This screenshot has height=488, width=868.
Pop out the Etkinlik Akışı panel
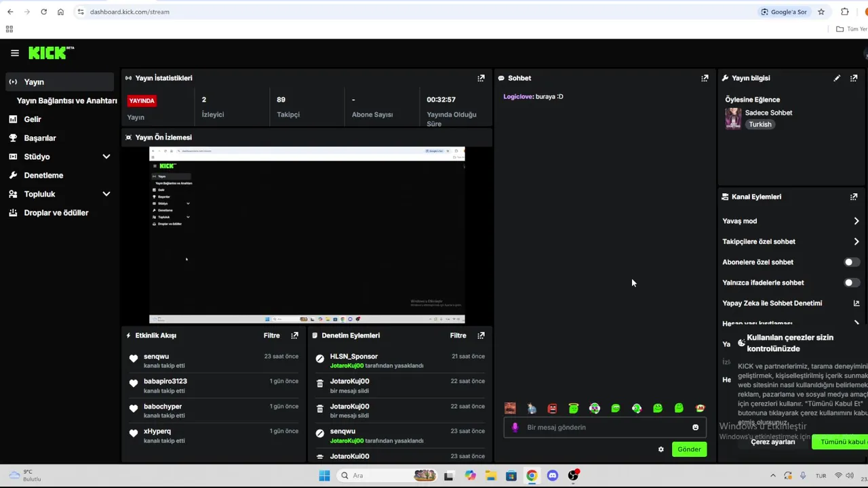point(294,335)
